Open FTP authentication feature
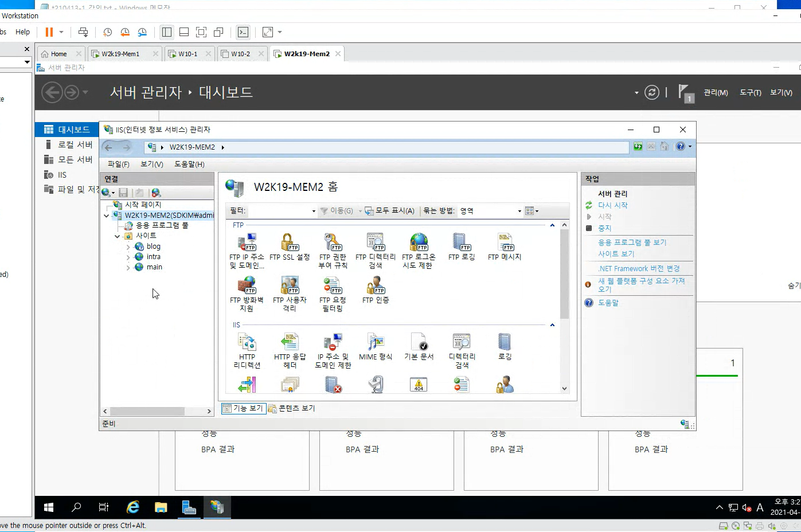 click(376, 290)
